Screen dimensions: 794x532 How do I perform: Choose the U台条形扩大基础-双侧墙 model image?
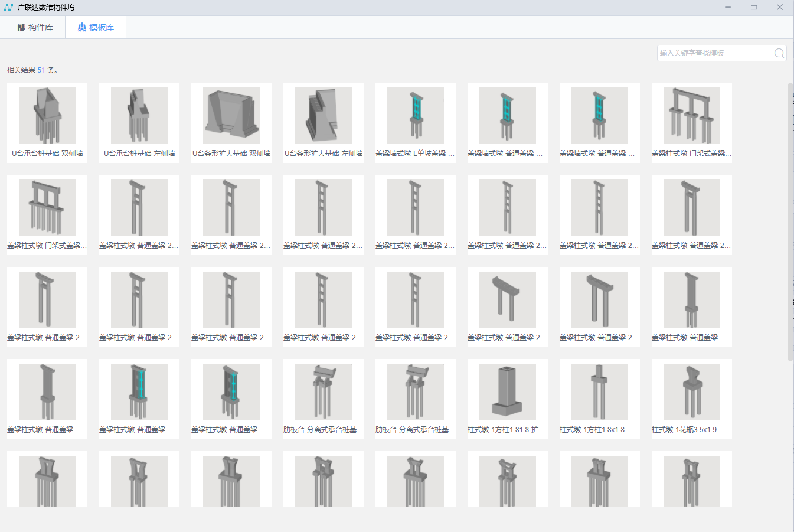231,116
